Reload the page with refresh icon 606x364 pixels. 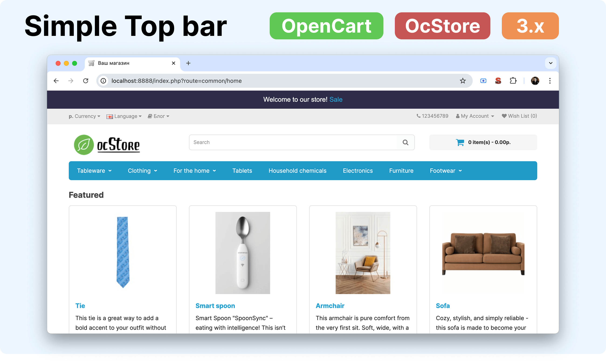coord(85,81)
